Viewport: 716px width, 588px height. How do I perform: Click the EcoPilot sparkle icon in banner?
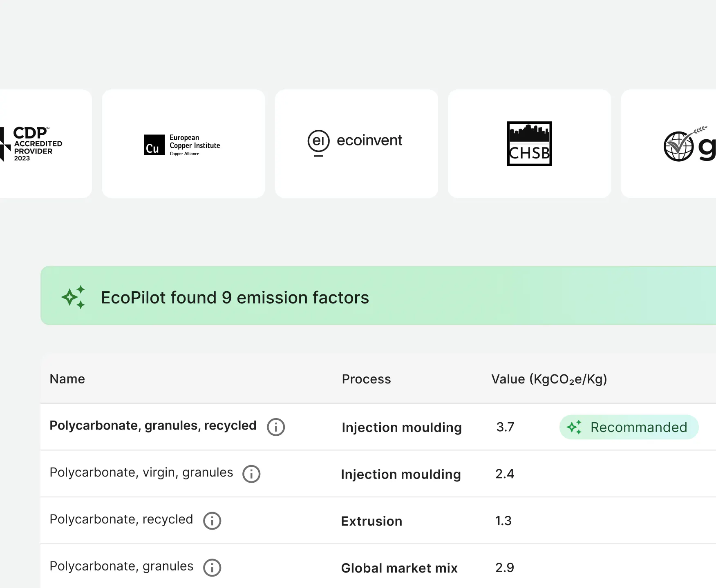coord(74,297)
